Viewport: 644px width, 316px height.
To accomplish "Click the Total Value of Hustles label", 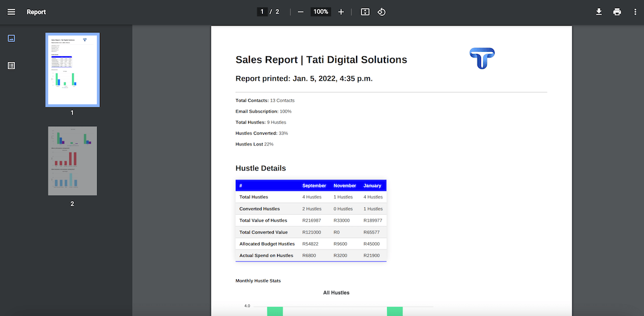I will (x=264, y=221).
